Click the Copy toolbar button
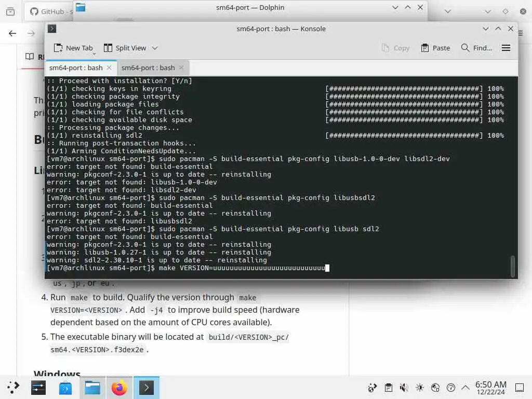The height and width of the screenshot is (399, 532). 395,48
